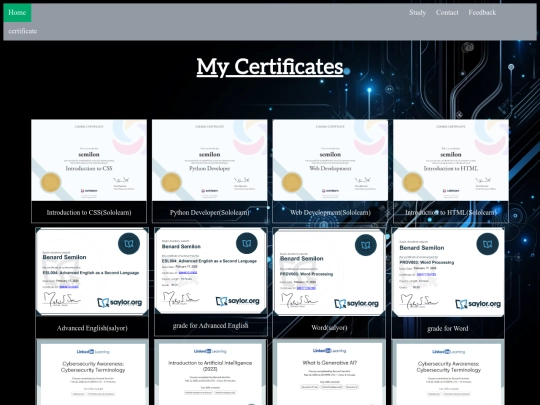Click name semilon on Python Developer certificate
This screenshot has width=540, height=405.
[209, 154]
